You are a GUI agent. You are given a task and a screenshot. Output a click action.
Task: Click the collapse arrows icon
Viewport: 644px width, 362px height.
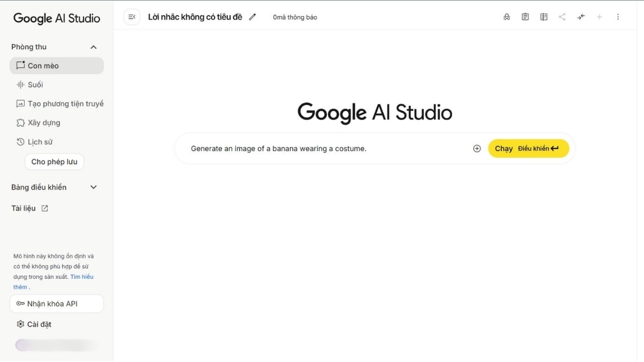click(581, 17)
